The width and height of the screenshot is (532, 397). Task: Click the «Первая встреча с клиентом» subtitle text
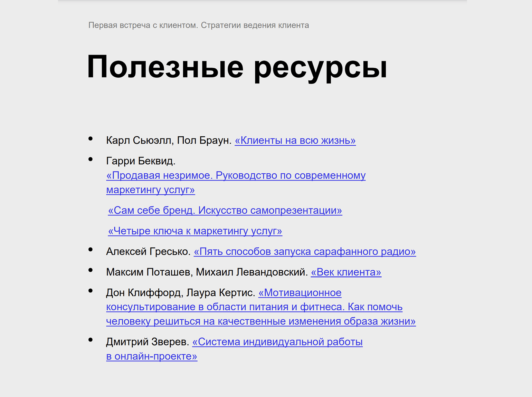tap(199, 25)
